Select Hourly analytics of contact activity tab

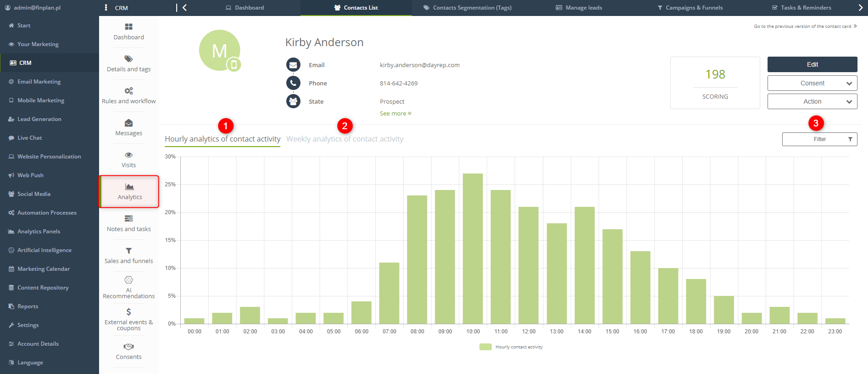(x=222, y=139)
